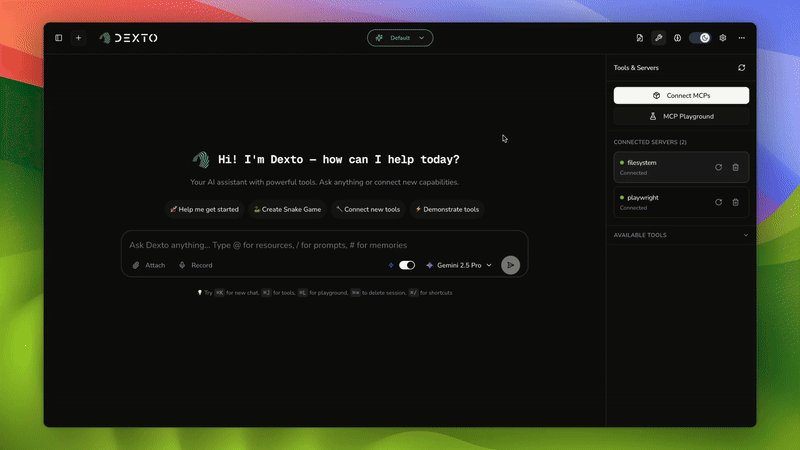Refresh the Tools & Servers list

point(741,68)
